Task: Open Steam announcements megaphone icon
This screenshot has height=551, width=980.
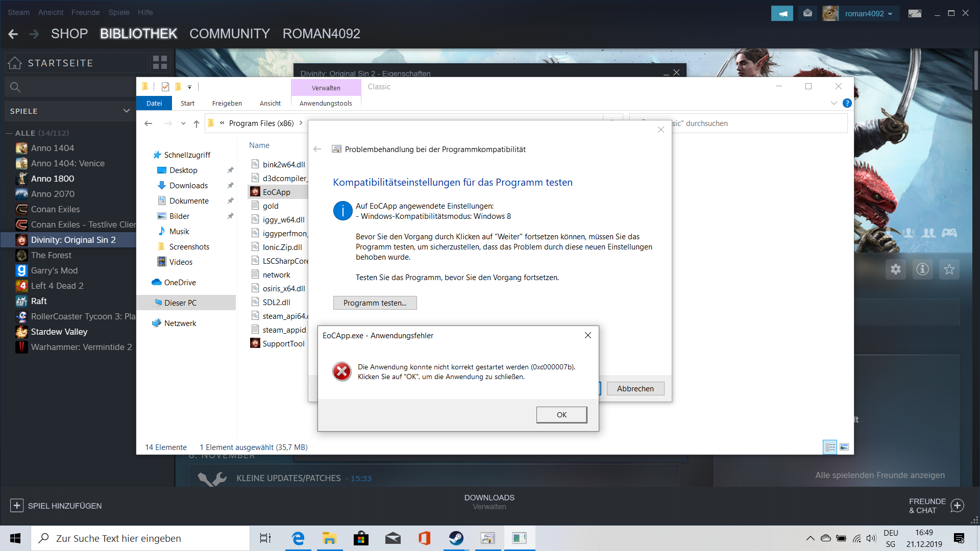Action: click(782, 14)
